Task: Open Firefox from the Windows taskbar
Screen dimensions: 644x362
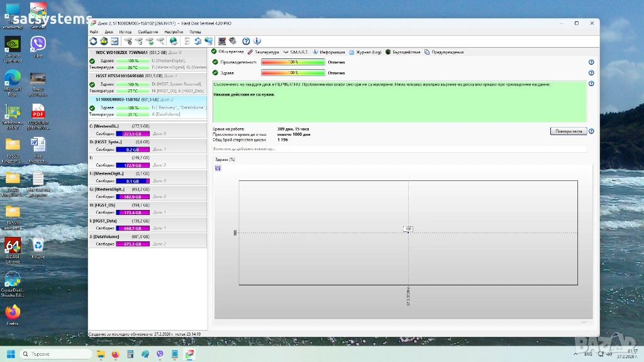Action: [115, 354]
